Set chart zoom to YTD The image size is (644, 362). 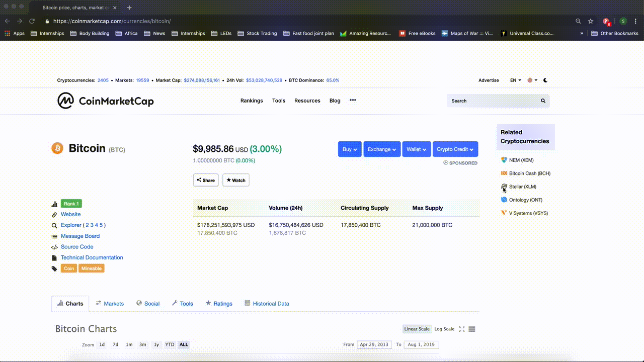(170, 344)
